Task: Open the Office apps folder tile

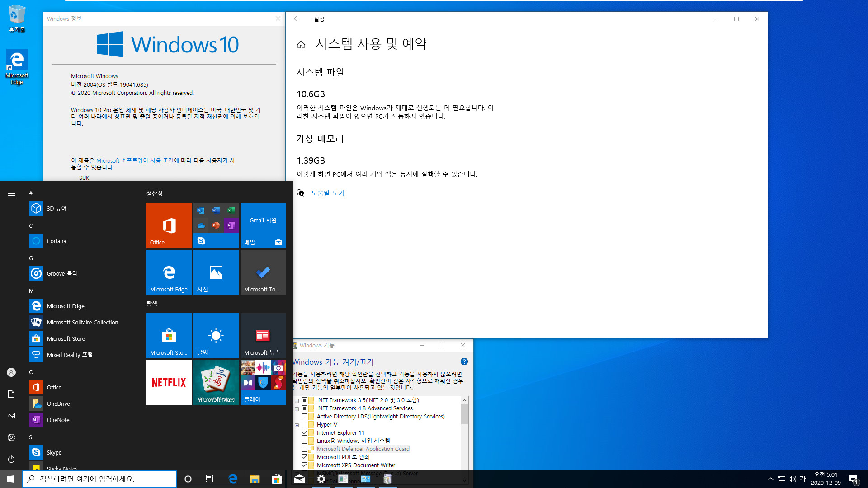Action: (x=216, y=225)
